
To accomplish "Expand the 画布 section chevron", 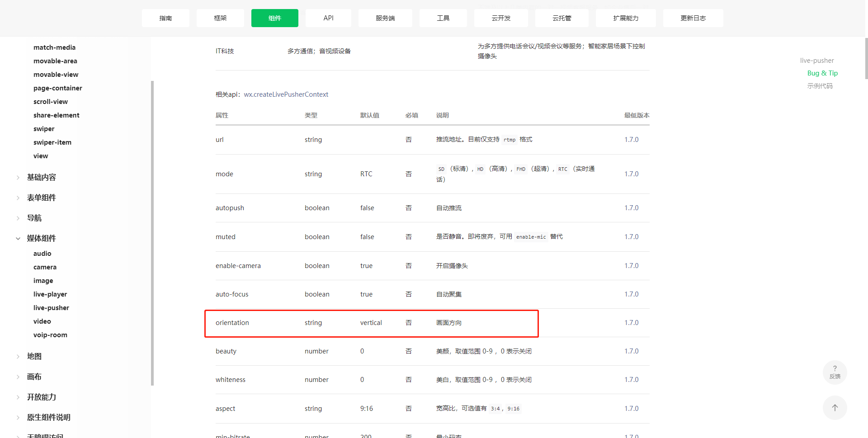I will [18, 377].
